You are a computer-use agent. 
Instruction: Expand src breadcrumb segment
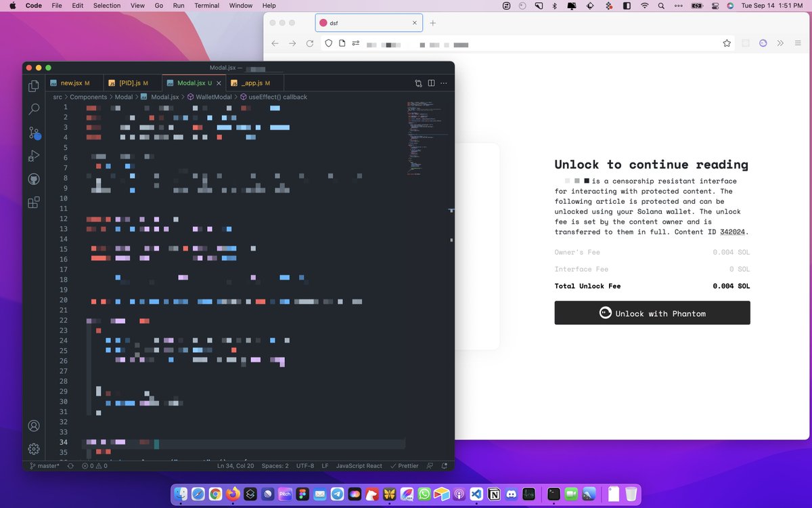[x=58, y=97]
